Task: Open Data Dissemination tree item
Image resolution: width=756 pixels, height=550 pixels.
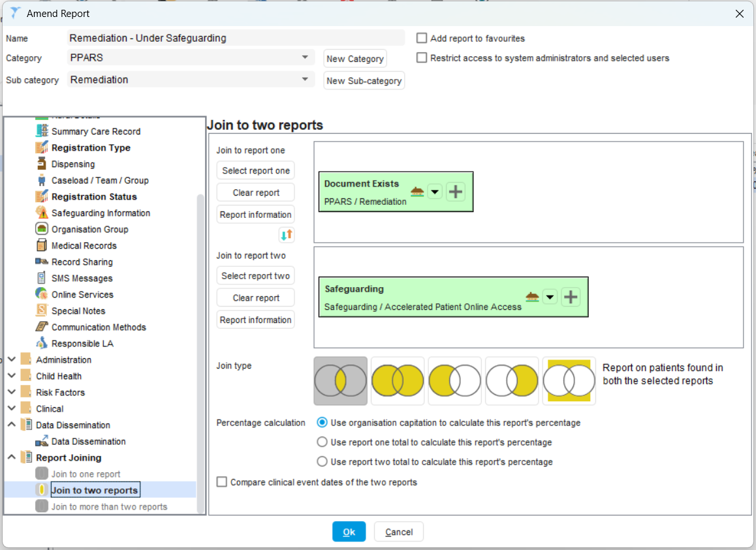Action: click(88, 442)
